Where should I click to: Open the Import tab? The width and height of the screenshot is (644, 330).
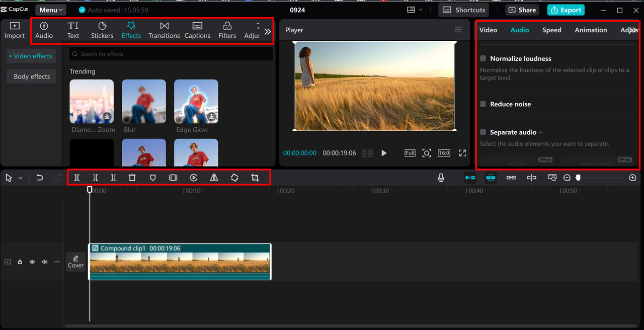(15, 30)
